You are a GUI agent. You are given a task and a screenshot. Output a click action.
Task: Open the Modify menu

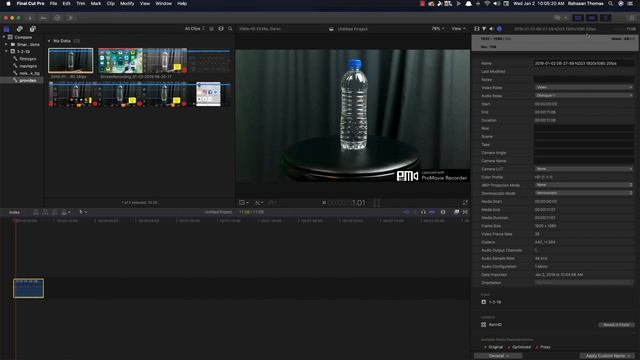127,3
